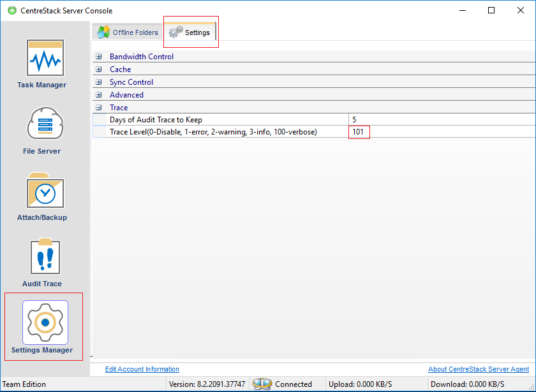The height and width of the screenshot is (392, 536).
Task: Click the Upload 0.000 KB/S status entry
Action: 361,384
